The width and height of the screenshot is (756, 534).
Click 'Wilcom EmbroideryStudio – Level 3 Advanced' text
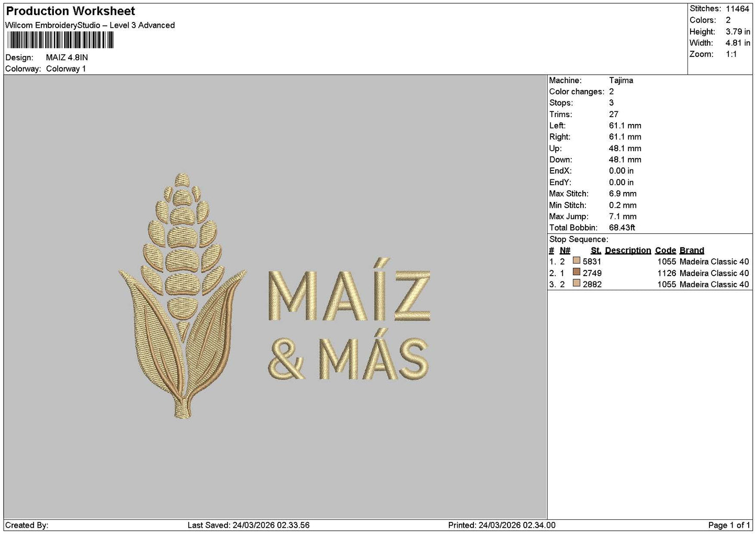pyautogui.click(x=90, y=25)
